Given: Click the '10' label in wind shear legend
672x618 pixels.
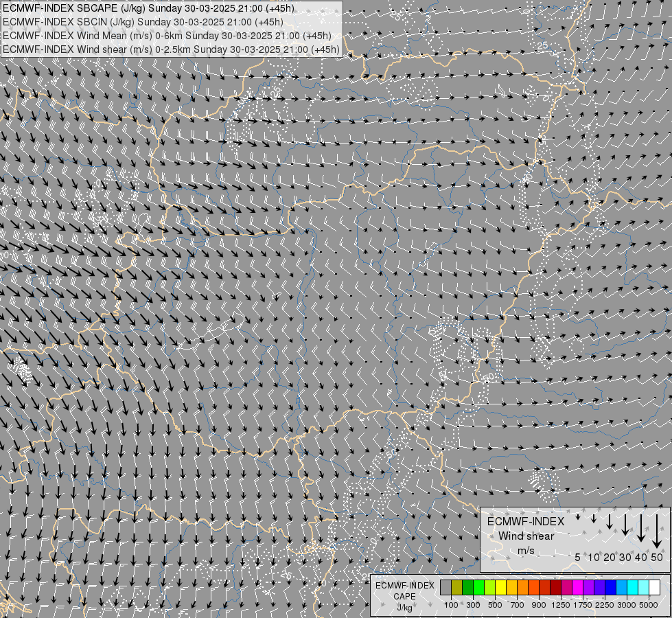Looking at the screenshot, I should click(x=594, y=557).
